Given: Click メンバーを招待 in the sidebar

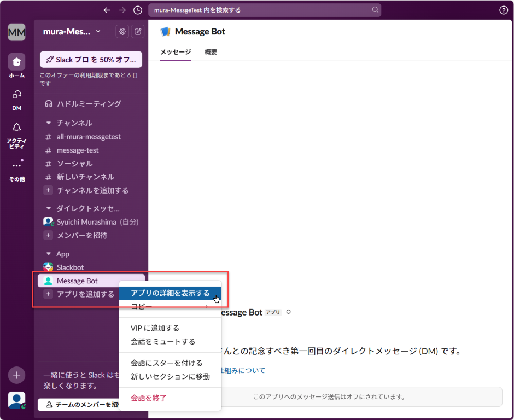Looking at the screenshot, I should point(82,235).
